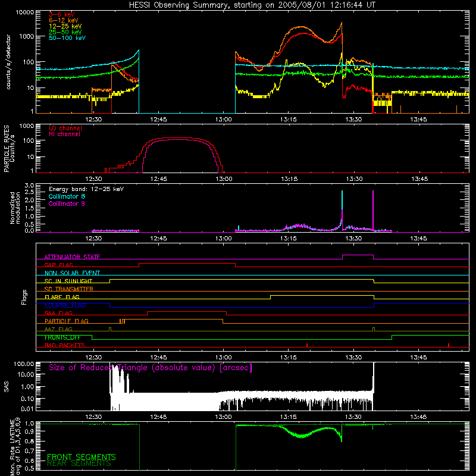Click the 'HESSI Observing Summary' plot title

(252, 5)
